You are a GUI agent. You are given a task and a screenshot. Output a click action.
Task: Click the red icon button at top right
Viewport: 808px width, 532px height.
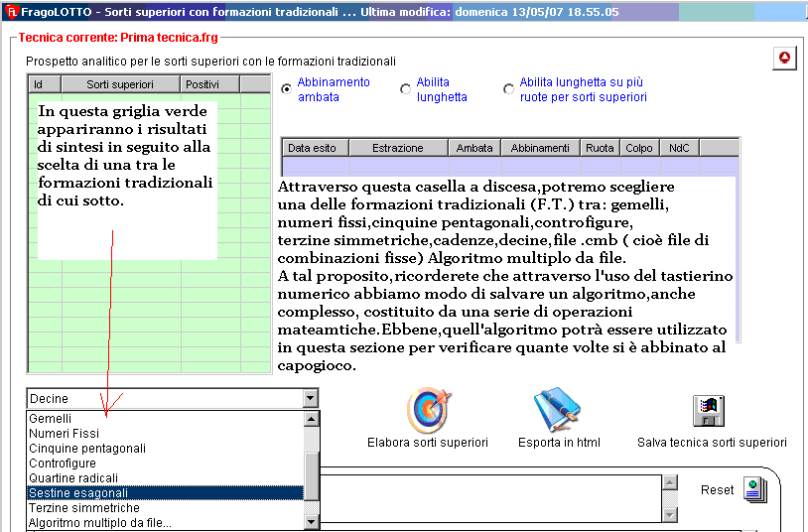pyautogui.click(x=784, y=59)
